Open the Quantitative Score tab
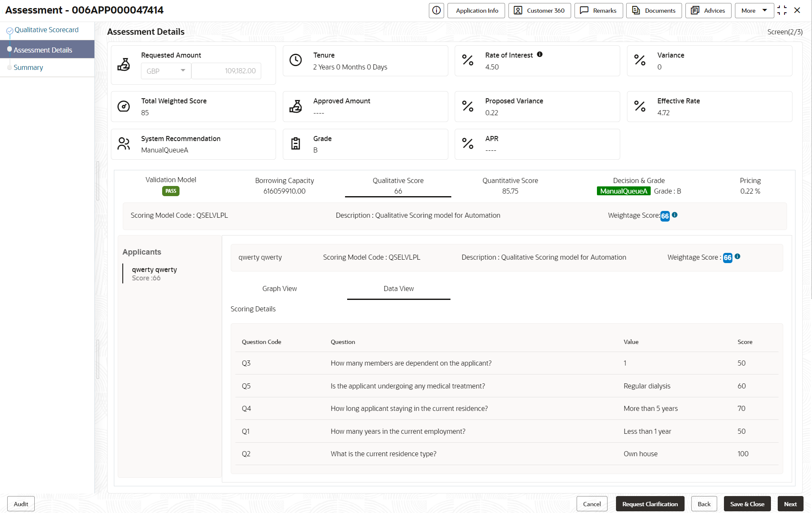 pyautogui.click(x=510, y=186)
